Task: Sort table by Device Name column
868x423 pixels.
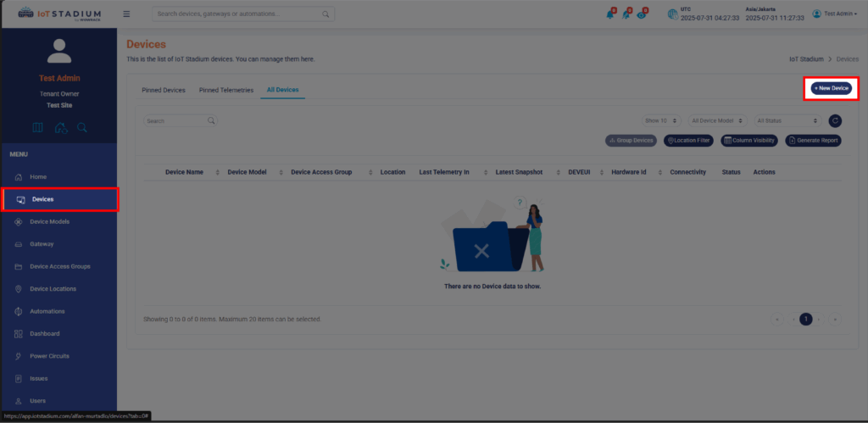Action: coord(184,172)
